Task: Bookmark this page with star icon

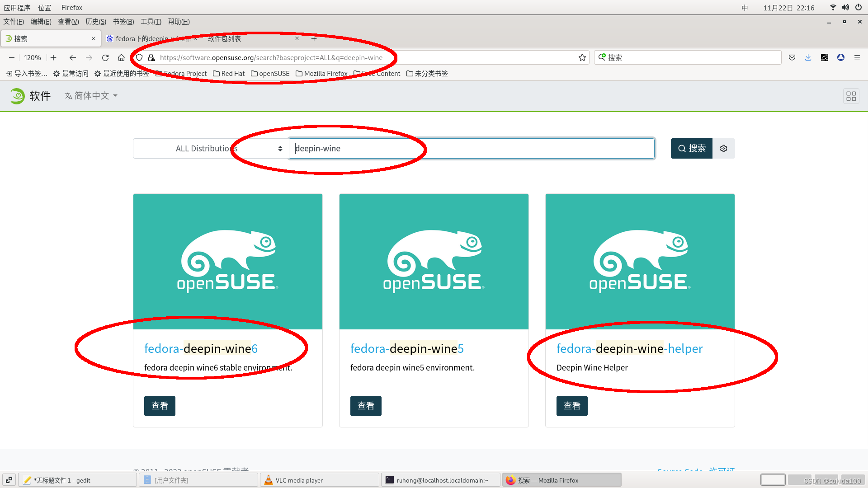Action: tap(582, 57)
